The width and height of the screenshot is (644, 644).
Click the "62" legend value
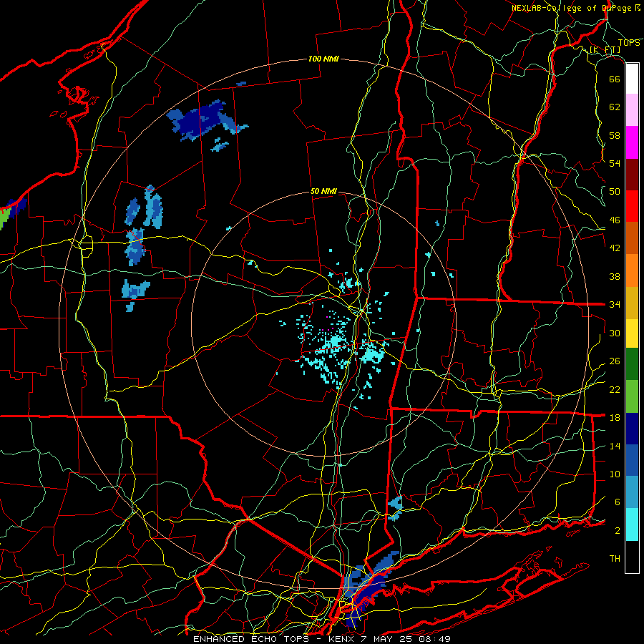coord(615,107)
